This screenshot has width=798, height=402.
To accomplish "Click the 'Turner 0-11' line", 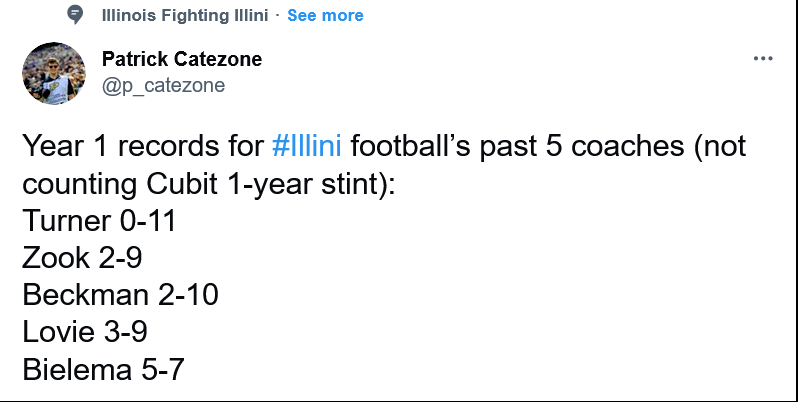I will coord(99,222).
